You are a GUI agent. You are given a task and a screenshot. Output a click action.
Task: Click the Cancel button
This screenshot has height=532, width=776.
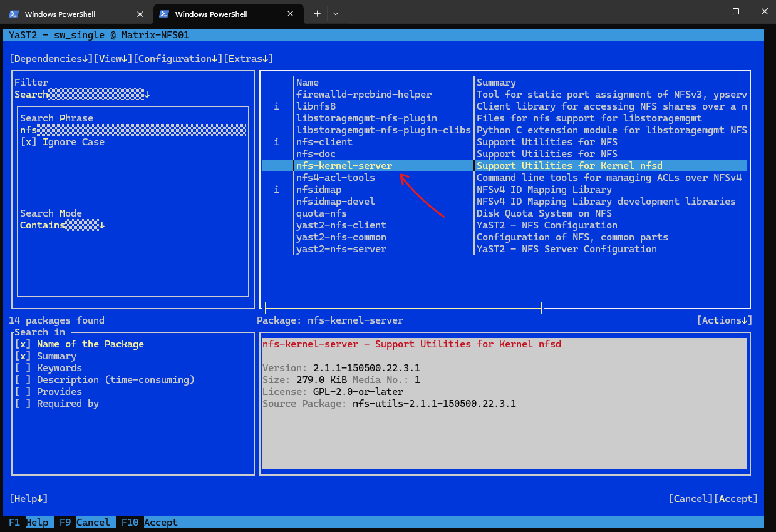[x=690, y=498]
